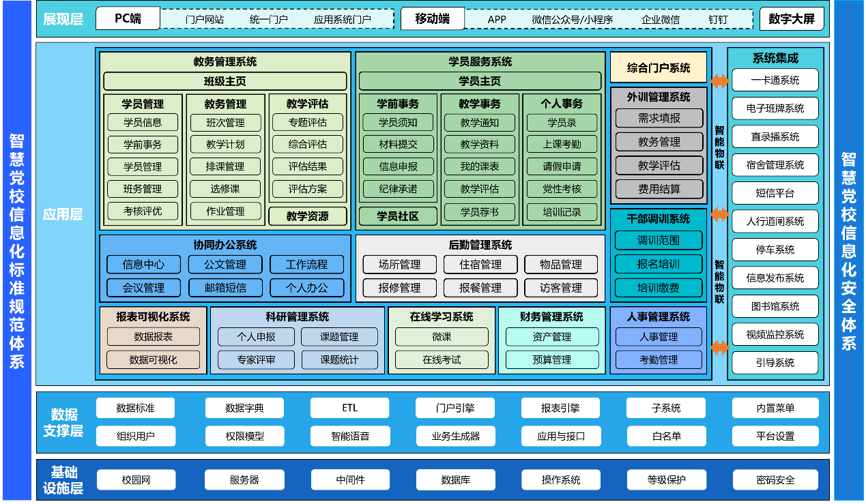Select 邮箱短信 module
Image resolution: width=866 pixels, height=504 pixels.
[x=225, y=288]
